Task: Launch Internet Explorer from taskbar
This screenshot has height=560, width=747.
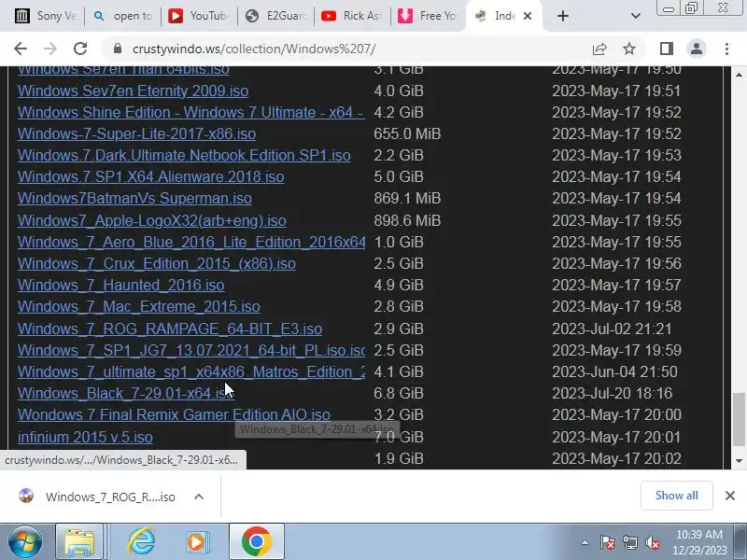Action: click(x=141, y=542)
